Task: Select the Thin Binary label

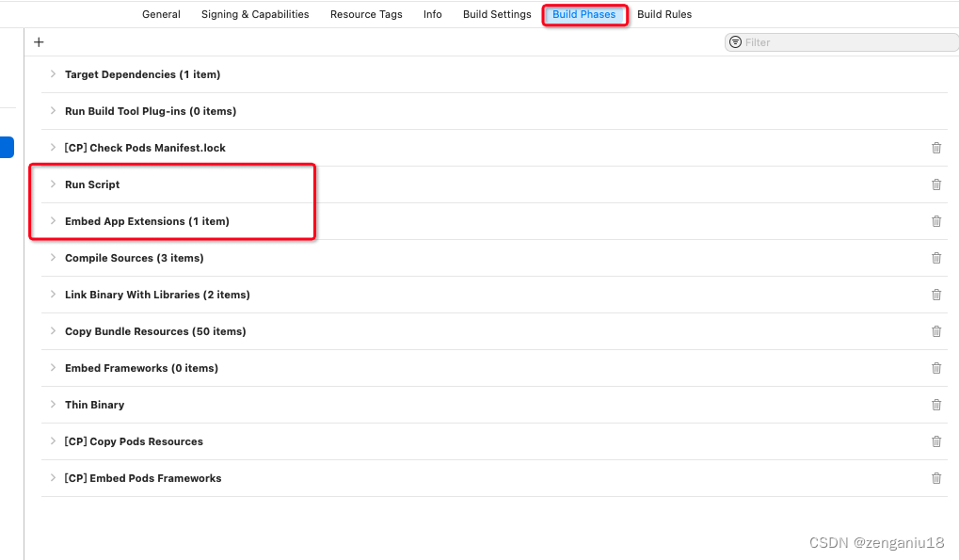Action: click(94, 405)
